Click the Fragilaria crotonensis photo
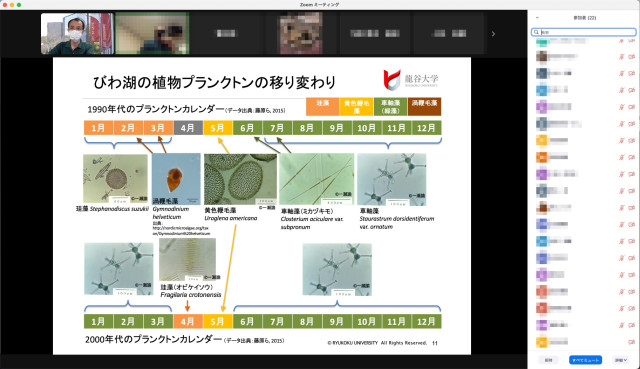This screenshot has height=369, width=640. [188, 260]
